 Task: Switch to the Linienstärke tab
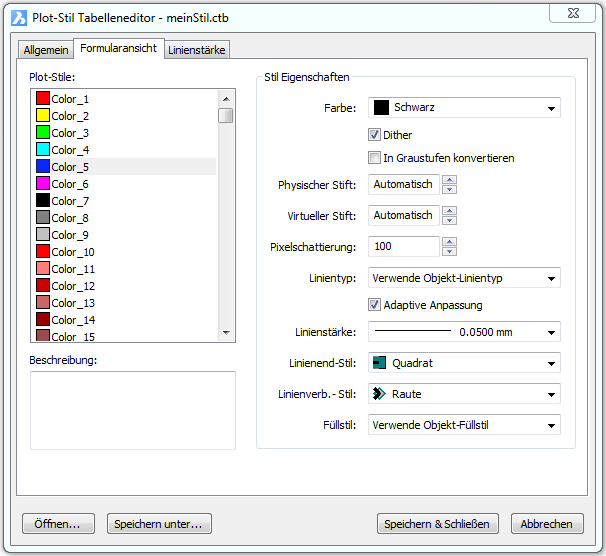click(x=197, y=50)
